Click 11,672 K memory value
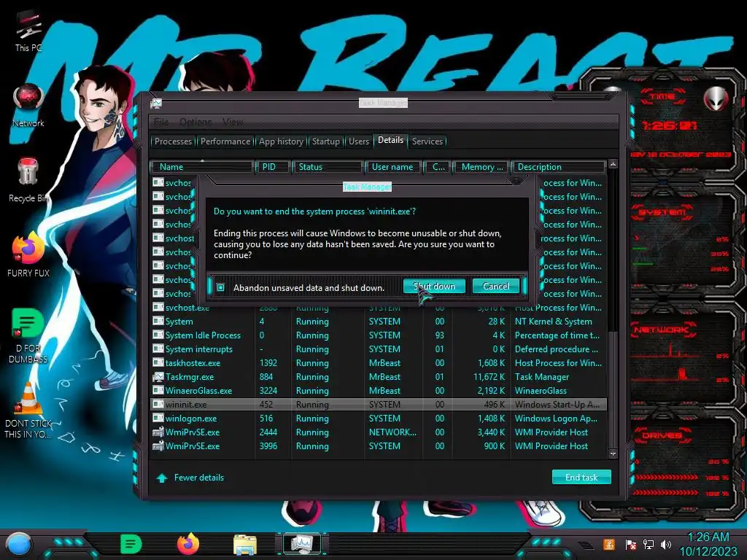The width and height of the screenshot is (747, 560). 489,377
